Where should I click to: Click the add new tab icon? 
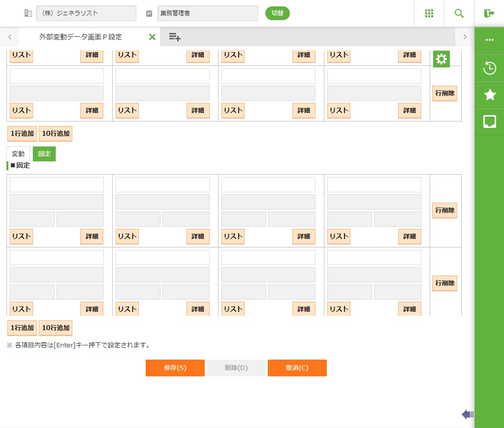[x=175, y=37]
